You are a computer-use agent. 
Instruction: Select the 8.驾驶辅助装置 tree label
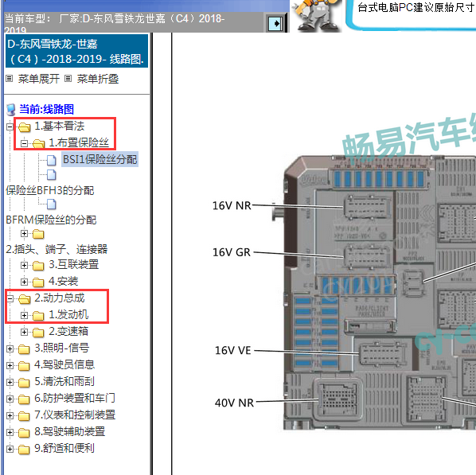[x=70, y=431]
